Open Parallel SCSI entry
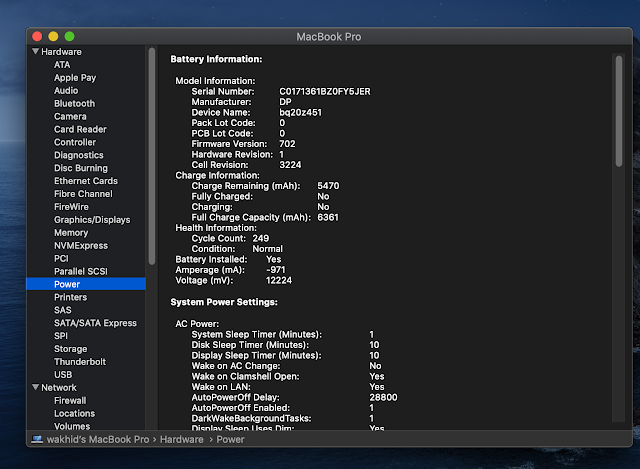640x469 pixels. pyautogui.click(x=81, y=271)
